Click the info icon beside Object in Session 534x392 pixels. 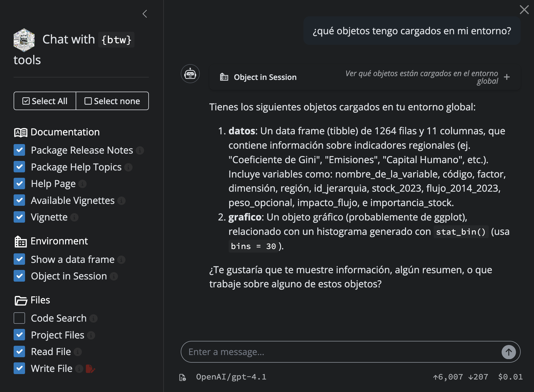pyautogui.click(x=114, y=276)
